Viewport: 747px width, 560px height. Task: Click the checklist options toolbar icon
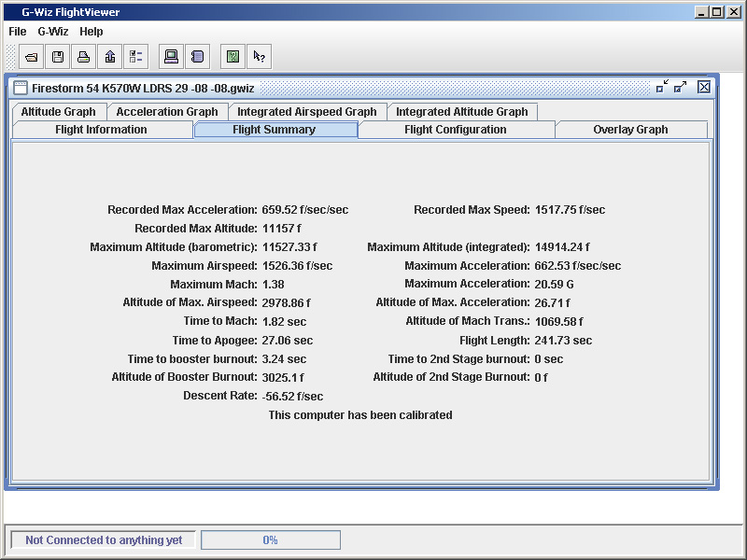tap(136, 57)
